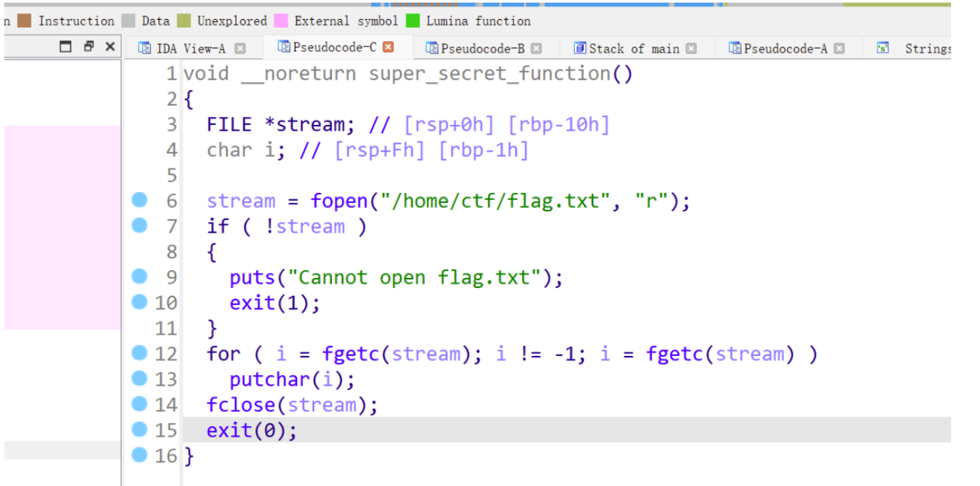Click line number 1 in gutter

[172, 74]
